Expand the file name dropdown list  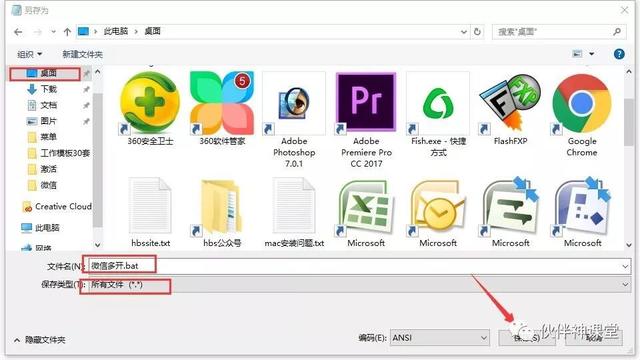[x=625, y=267]
